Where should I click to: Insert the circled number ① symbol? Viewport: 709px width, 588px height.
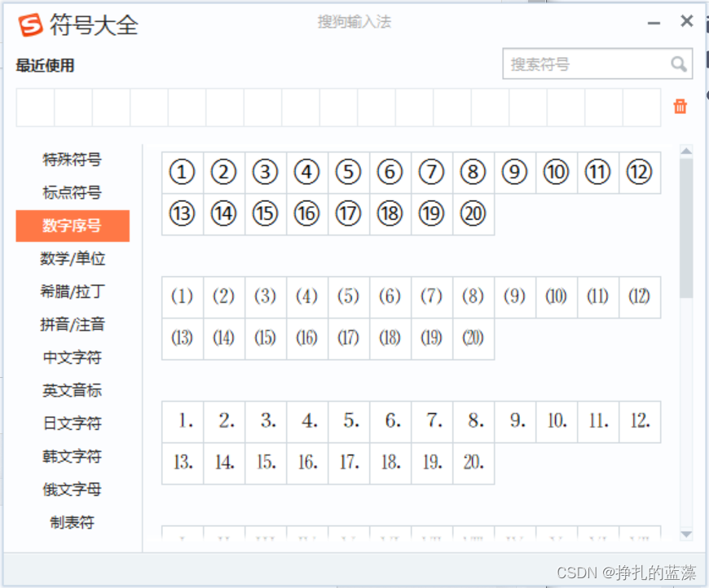[183, 173]
